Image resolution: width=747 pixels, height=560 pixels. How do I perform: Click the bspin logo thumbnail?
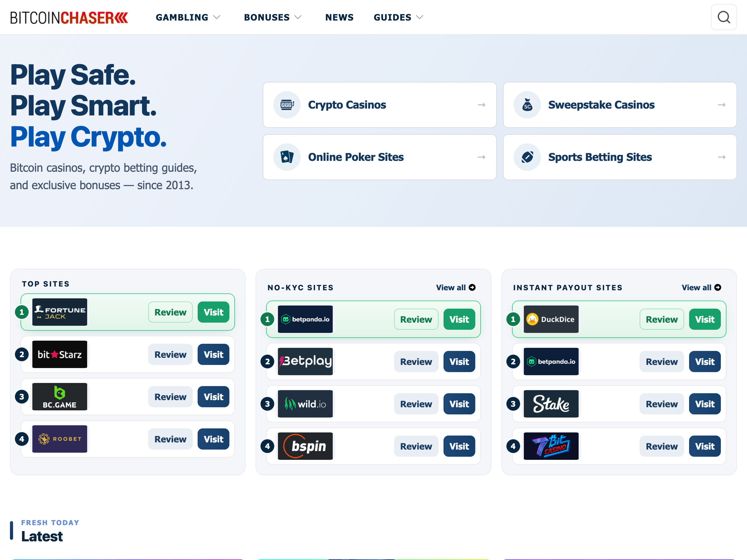pos(305,446)
